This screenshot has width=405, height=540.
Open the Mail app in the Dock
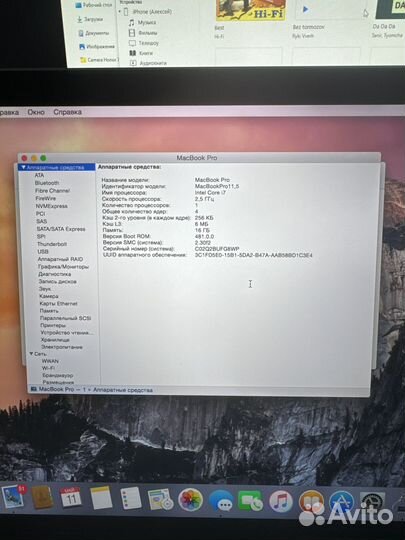tap(13, 496)
